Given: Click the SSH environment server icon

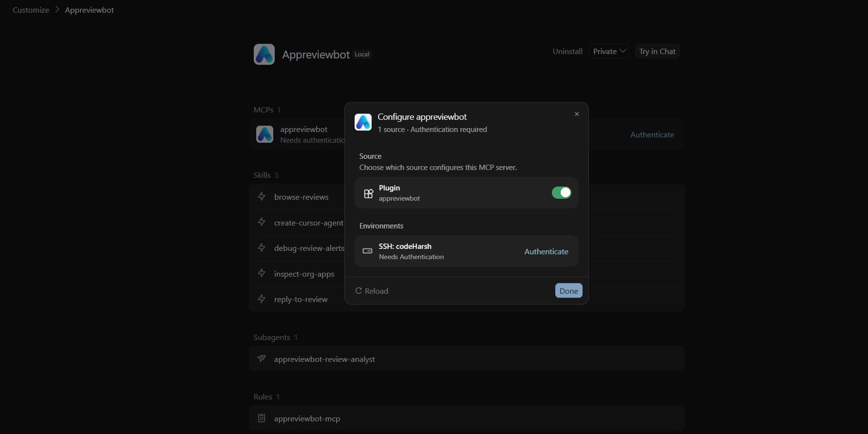Looking at the screenshot, I should (367, 251).
